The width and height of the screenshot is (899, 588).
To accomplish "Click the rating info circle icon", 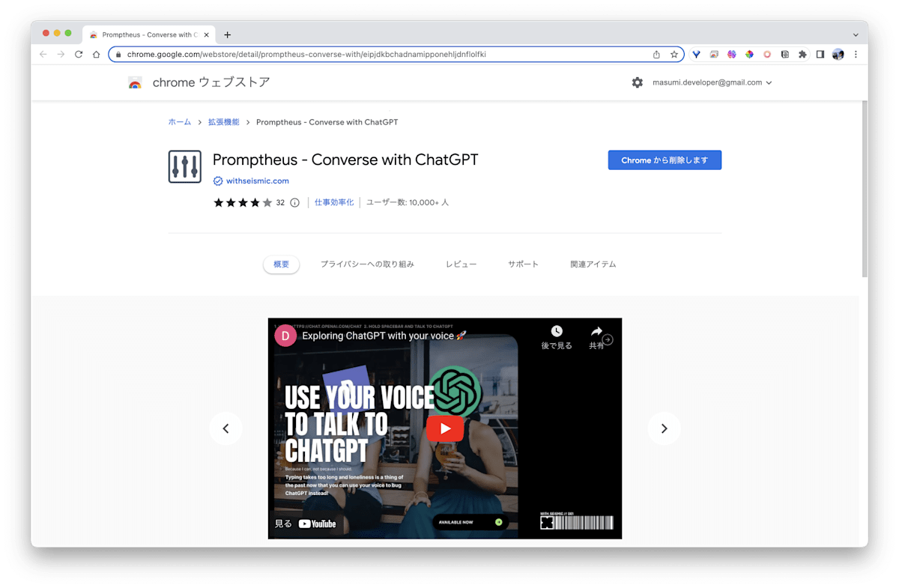I will [294, 202].
